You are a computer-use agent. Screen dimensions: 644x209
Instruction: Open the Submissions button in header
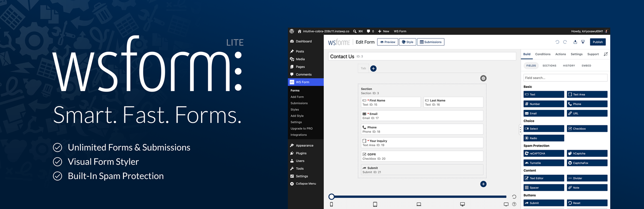pyautogui.click(x=430, y=42)
